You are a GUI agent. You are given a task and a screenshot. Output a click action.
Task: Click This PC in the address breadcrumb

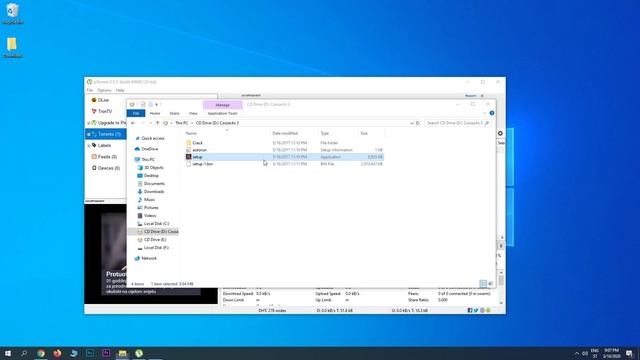[182, 123]
